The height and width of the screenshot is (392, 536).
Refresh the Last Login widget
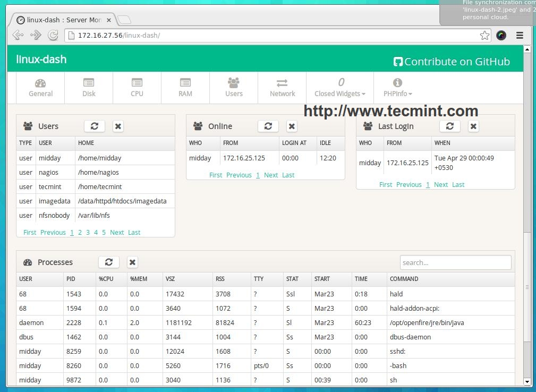[x=450, y=126]
